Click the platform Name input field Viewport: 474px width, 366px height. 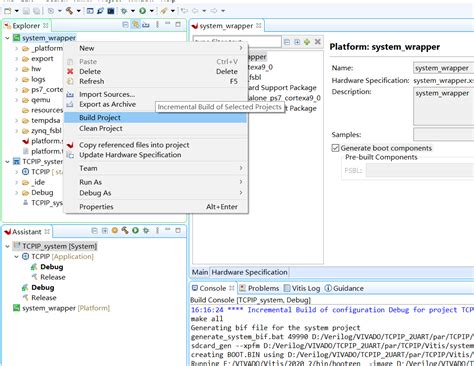[x=443, y=68]
